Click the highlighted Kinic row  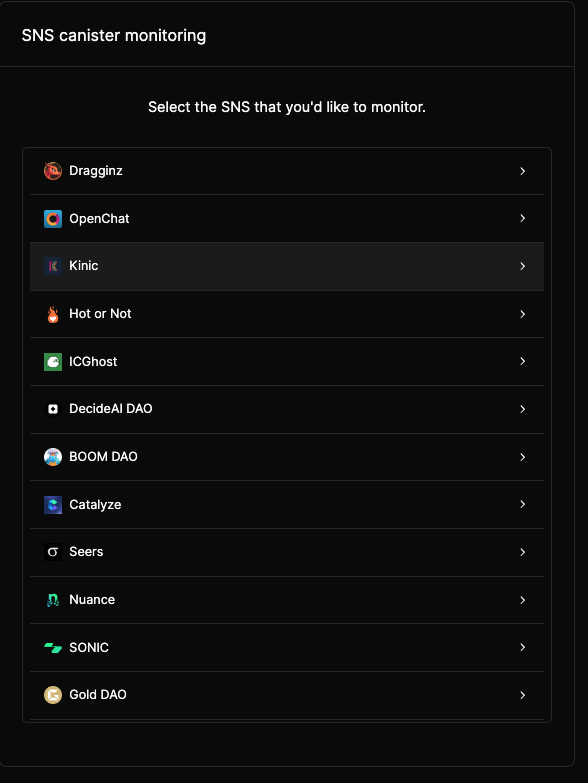pos(287,266)
